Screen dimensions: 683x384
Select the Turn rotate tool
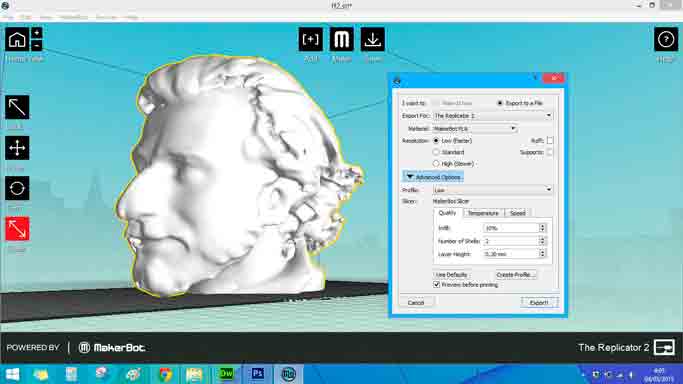(x=17, y=188)
